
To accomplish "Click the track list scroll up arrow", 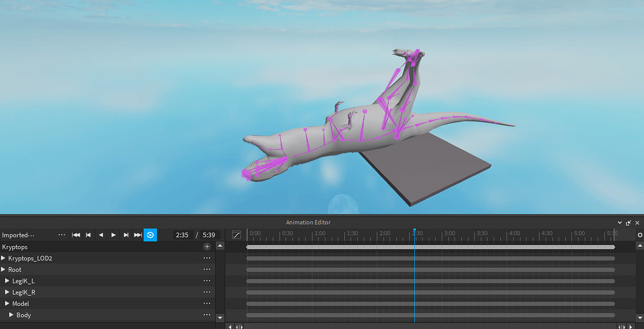I will (x=220, y=246).
